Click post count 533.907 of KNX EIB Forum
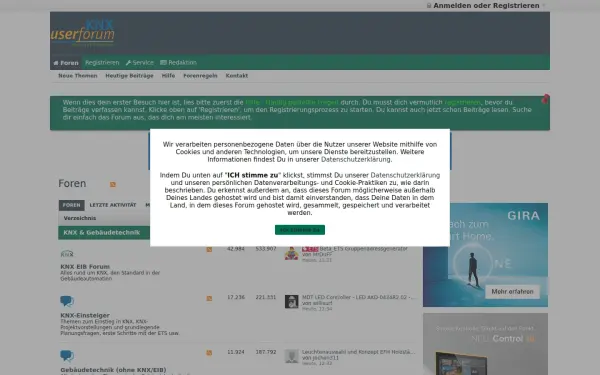The image size is (600, 375). coord(266,249)
